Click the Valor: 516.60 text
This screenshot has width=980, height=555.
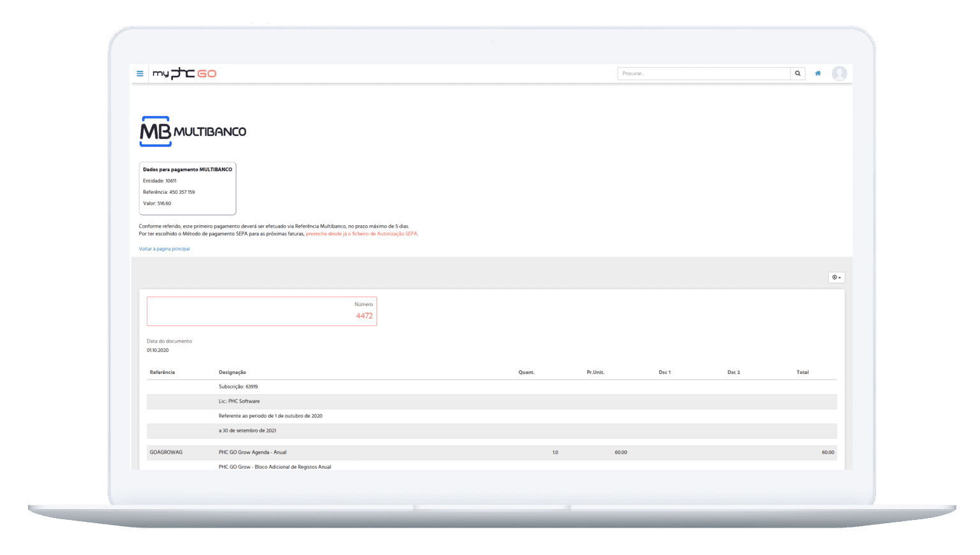click(x=157, y=204)
